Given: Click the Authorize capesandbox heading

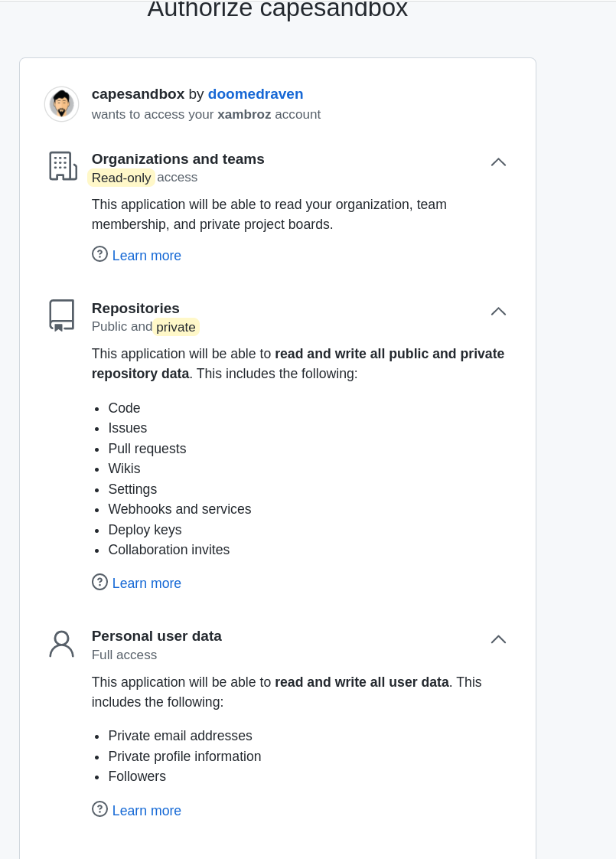Looking at the screenshot, I should (277, 10).
